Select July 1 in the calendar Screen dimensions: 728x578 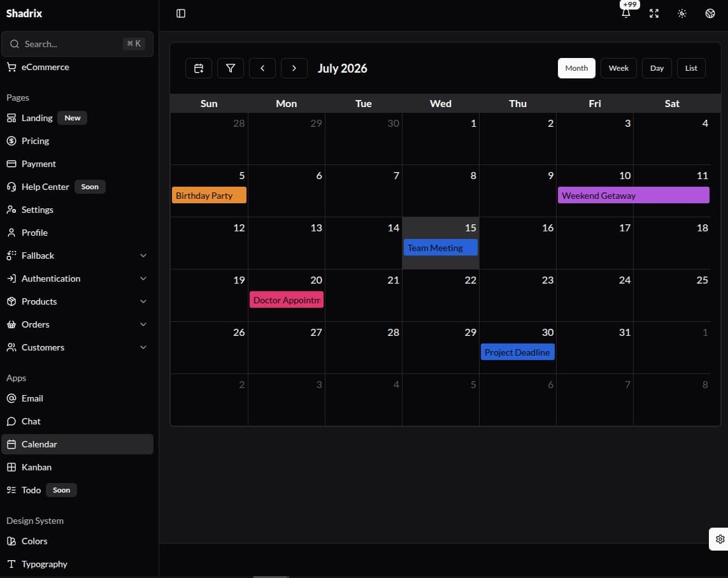click(x=441, y=139)
